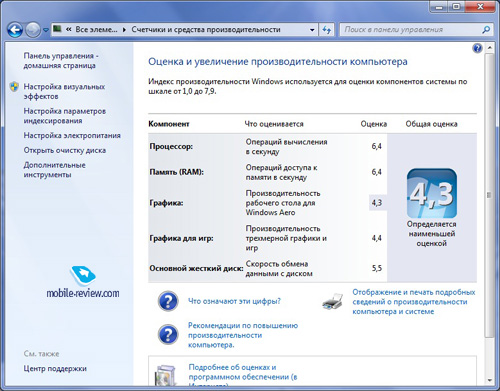Image resolution: width=500 pixels, height=391 pixels.
Task: Open 'Настройка визуальных эффектов'
Action: 64,91
